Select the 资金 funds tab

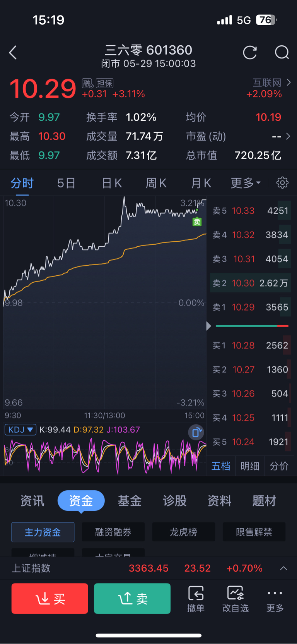tap(81, 501)
